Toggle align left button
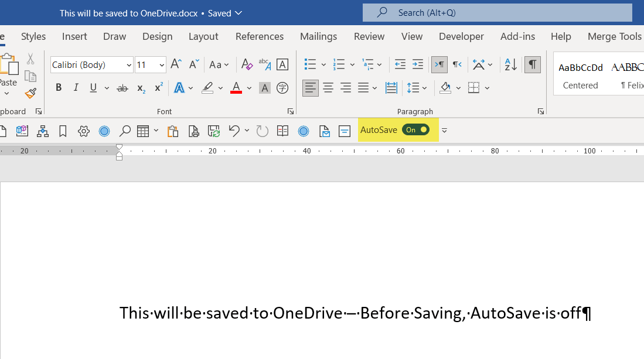 pyautogui.click(x=310, y=88)
